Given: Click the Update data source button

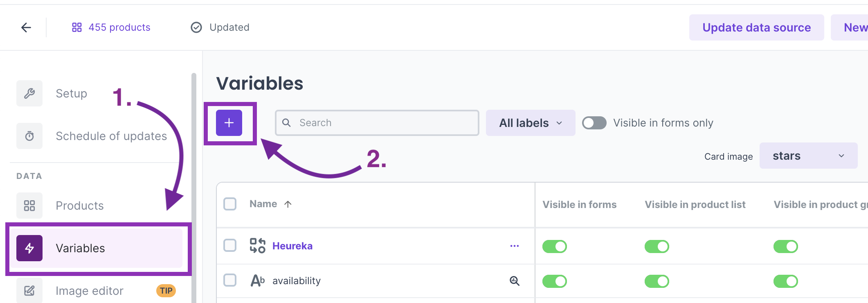Looking at the screenshot, I should click(756, 27).
